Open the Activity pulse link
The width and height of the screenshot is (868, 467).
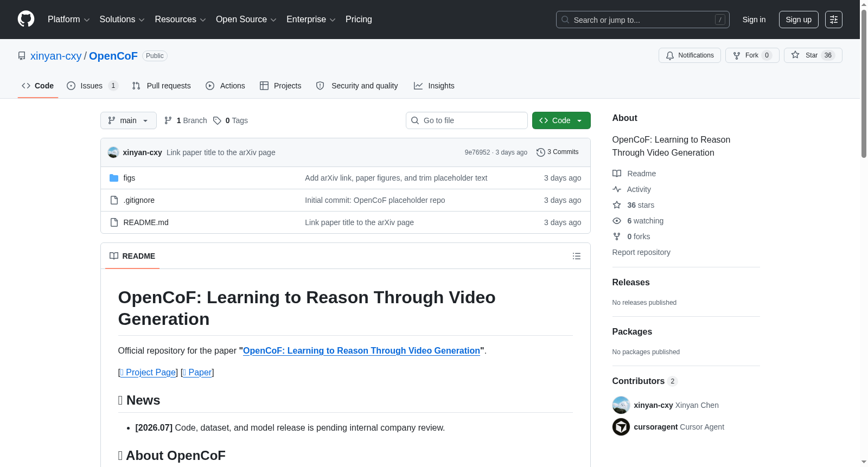click(x=631, y=189)
